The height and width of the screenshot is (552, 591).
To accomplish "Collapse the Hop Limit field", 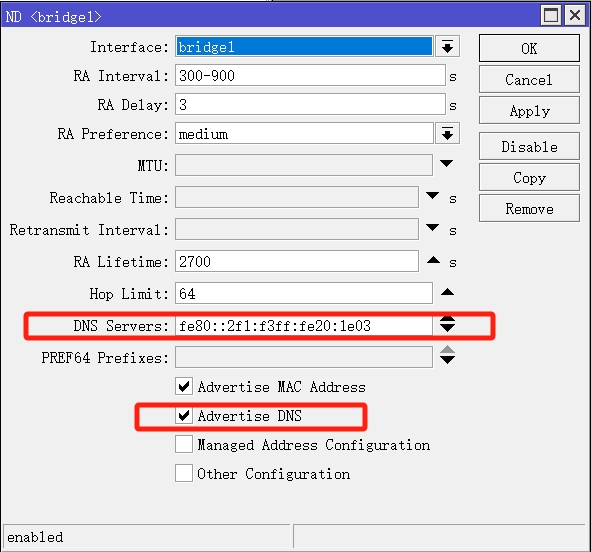I will pos(447,292).
